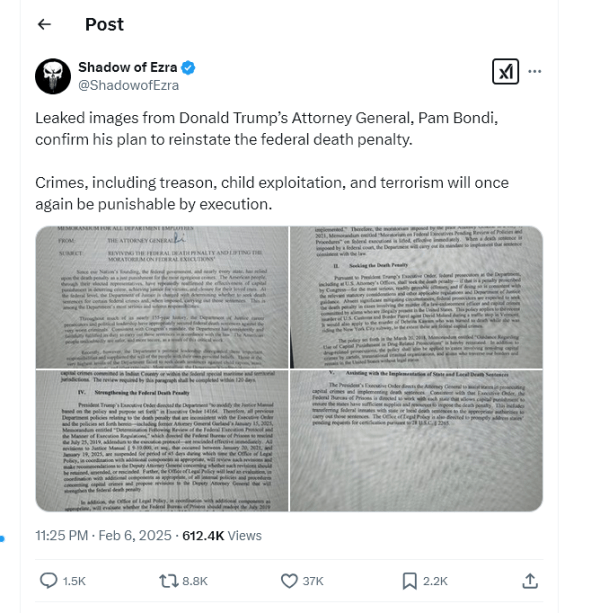Viewport: 600px width, 613px height.
Task: Open the three-dot more options menu
Action: [x=535, y=71]
